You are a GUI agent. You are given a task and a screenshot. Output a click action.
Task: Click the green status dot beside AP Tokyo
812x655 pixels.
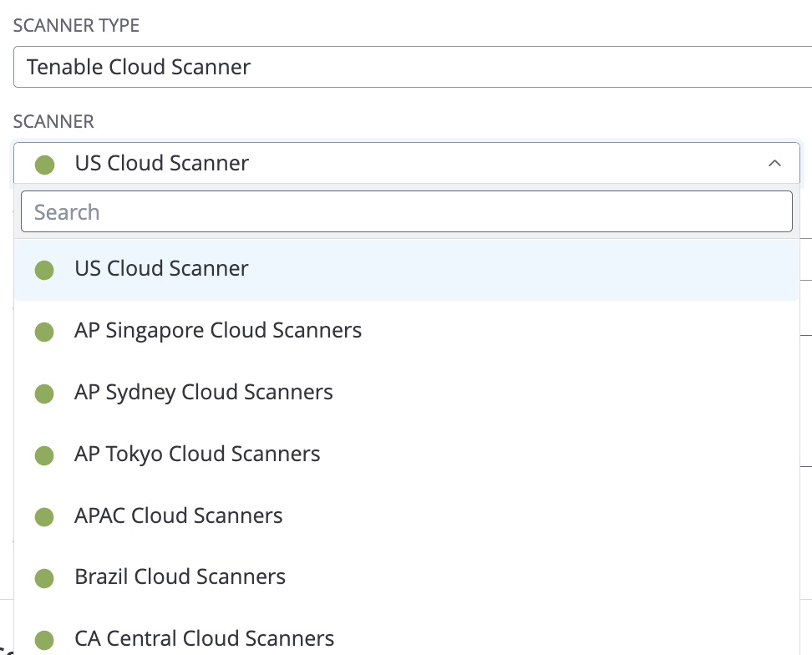pos(44,455)
